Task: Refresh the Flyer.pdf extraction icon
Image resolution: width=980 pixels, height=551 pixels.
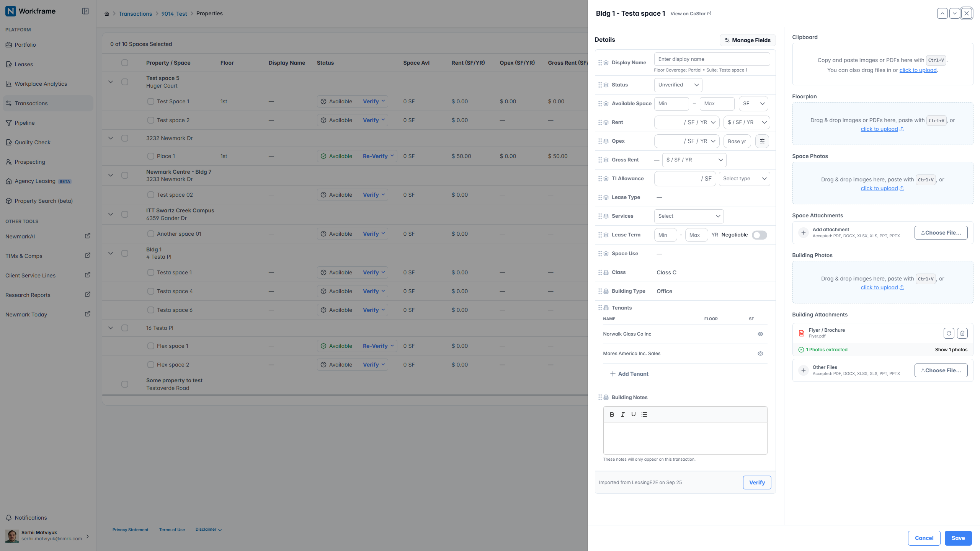Action: click(x=949, y=333)
